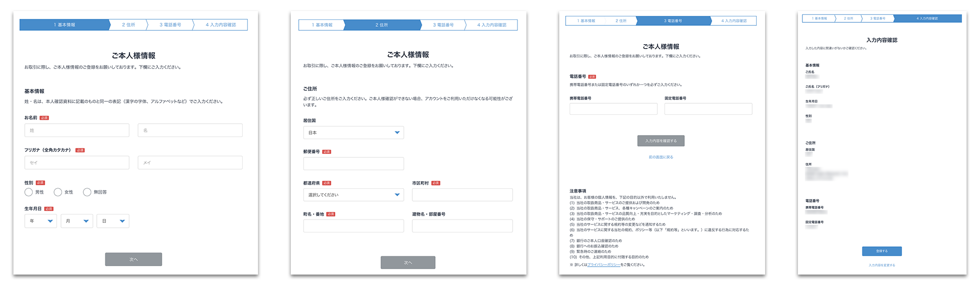Click the 入力内容を変更する link

(x=882, y=265)
